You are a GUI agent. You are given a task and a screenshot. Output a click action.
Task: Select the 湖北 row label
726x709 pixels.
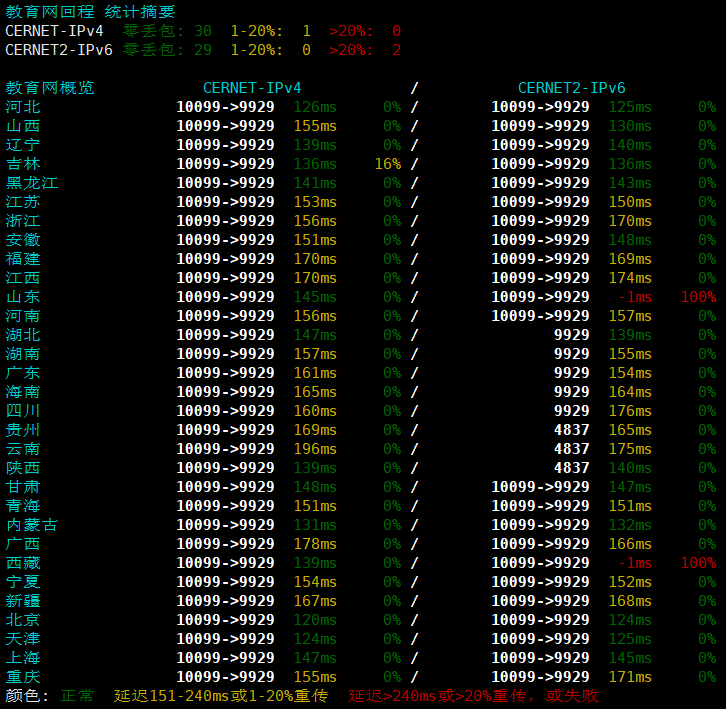coord(23,335)
